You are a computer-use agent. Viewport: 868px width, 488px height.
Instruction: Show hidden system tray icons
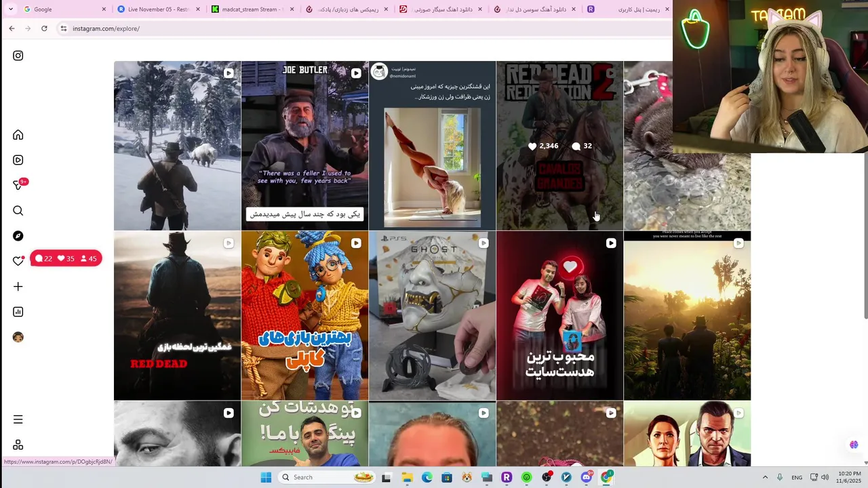click(x=765, y=477)
